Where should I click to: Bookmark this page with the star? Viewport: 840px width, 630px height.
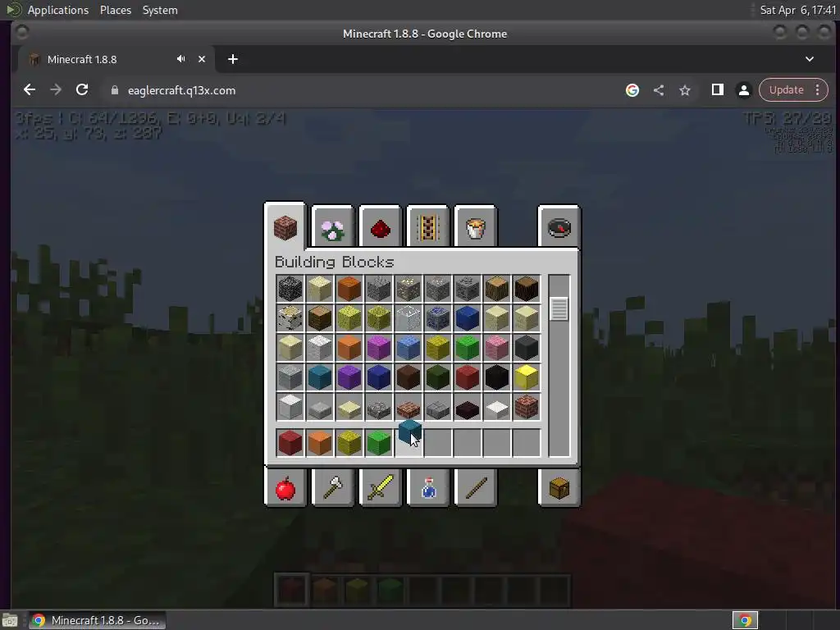coord(685,90)
